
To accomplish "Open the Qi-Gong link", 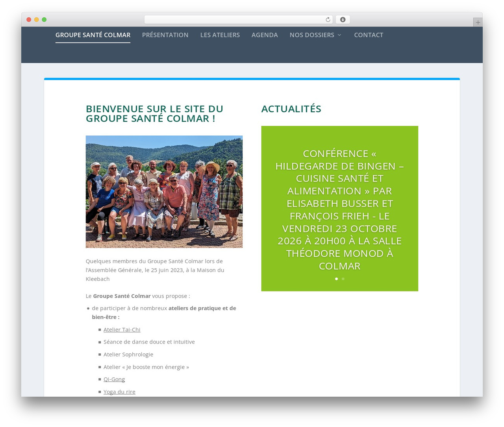I will coord(114,379).
